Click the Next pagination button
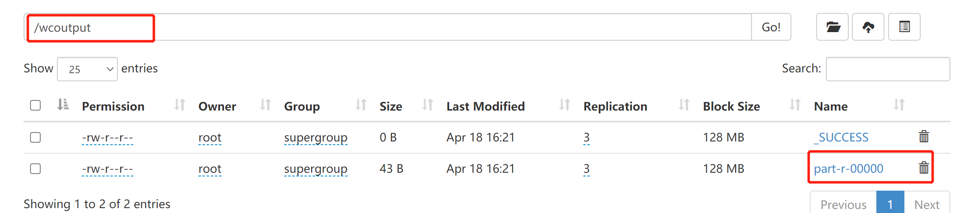This screenshot has width=980, height=213. [927, 204]
